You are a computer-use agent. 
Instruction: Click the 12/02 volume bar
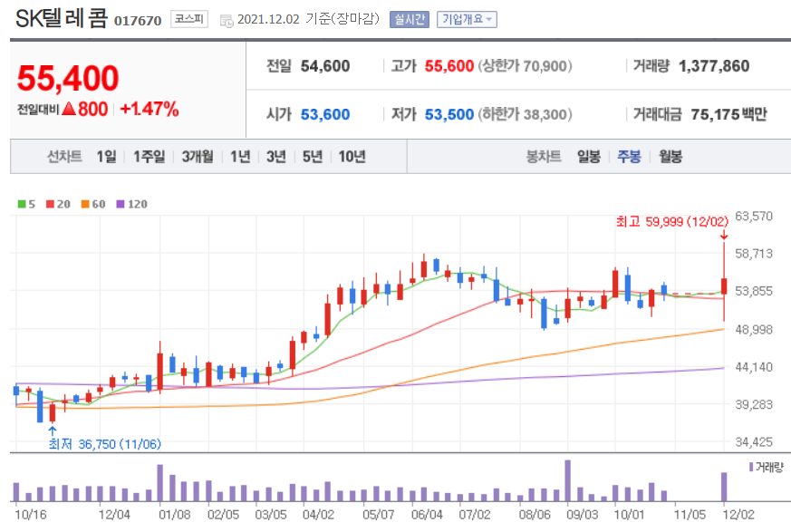click(724, 487)
